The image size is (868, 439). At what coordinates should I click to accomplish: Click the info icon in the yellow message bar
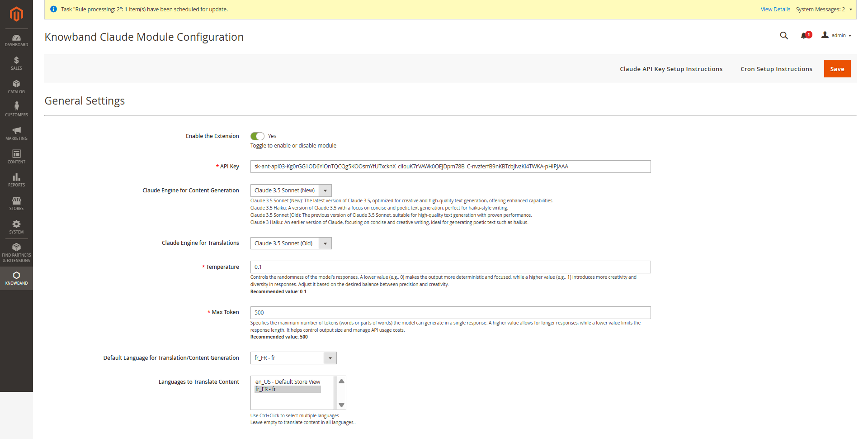pyautogui.click(x=53, y=9)
